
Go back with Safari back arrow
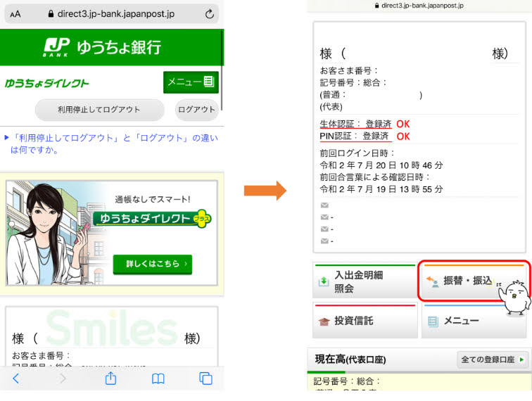16,378
